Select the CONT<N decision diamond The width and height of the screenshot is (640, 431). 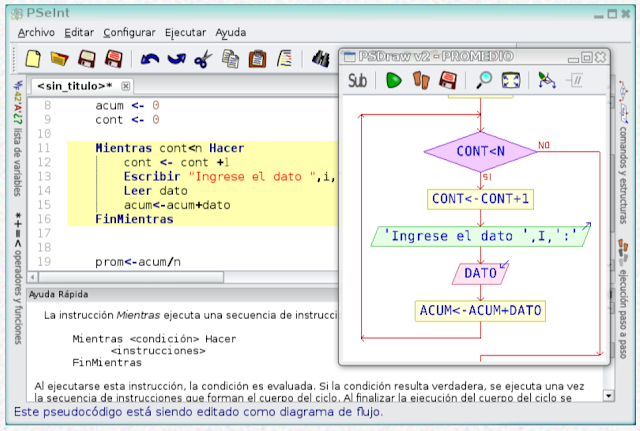(480, 151)
